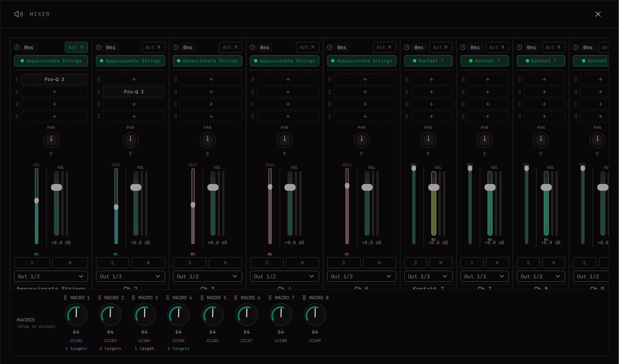620x364 pixels.
Task: Click the plus icon in channel 1's empty plugin slot
Action: 54,91
